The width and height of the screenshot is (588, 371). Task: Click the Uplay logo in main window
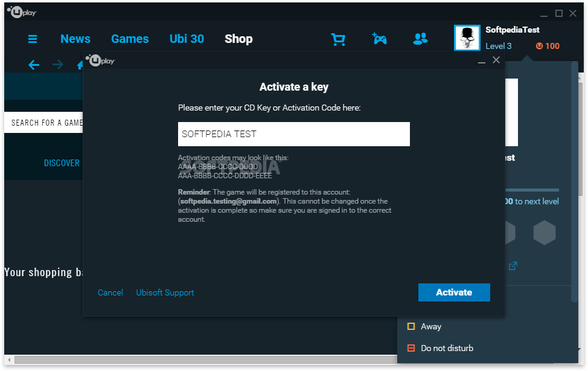pyautogui.click(x=22, y=12)
